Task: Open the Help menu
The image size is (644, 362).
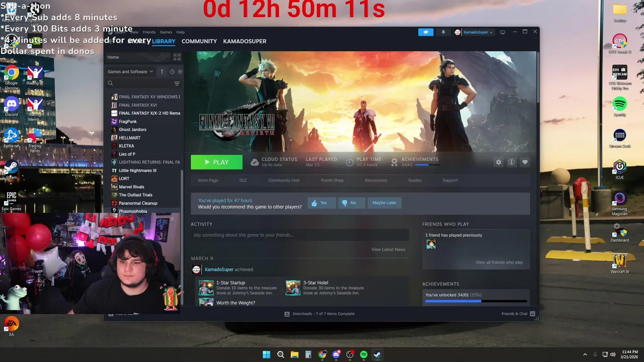Action: (180, 32)
